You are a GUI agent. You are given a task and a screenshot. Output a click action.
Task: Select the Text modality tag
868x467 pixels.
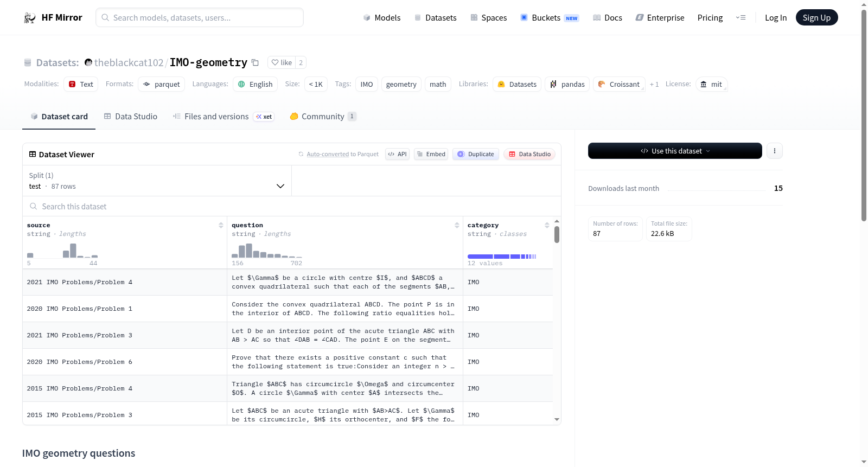click(81, 84)
